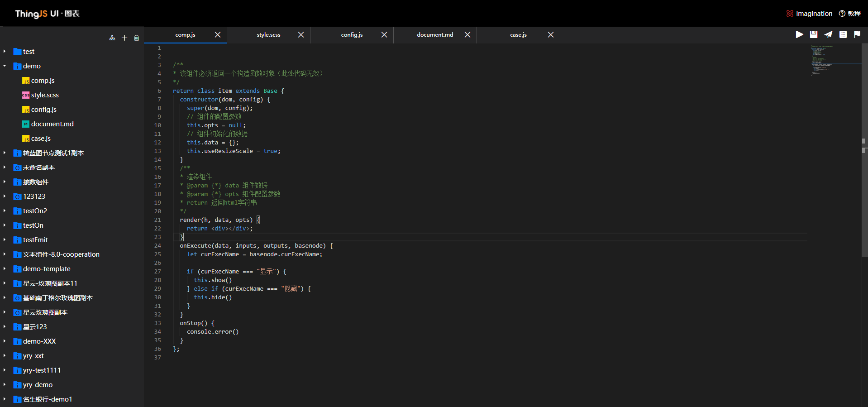Expand the test folder
The width and height of the screenshot is (868, 407).
pyautogui.click(x=5, y=52)
